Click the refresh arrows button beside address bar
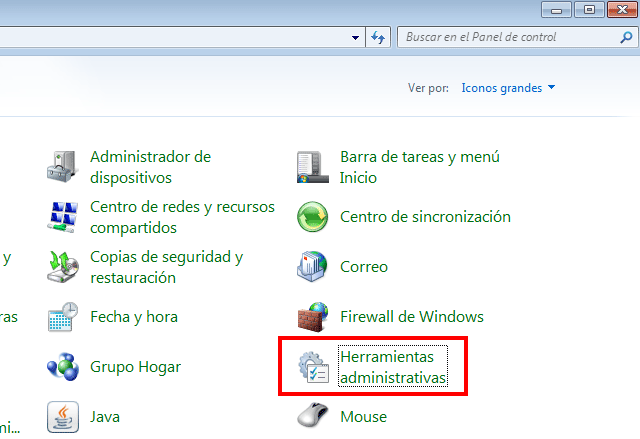The width and height of the screenshot is (640, 439). click(378, 38)
